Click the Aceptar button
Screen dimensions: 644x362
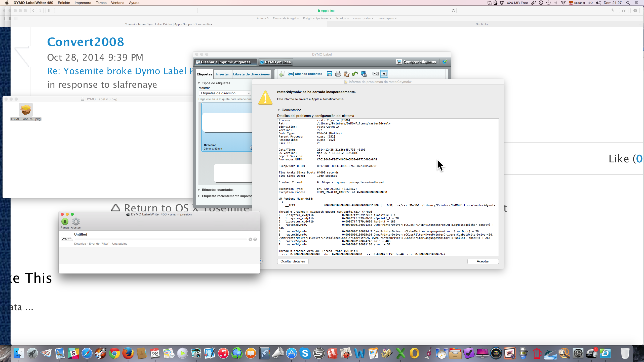tap(482, 261)
